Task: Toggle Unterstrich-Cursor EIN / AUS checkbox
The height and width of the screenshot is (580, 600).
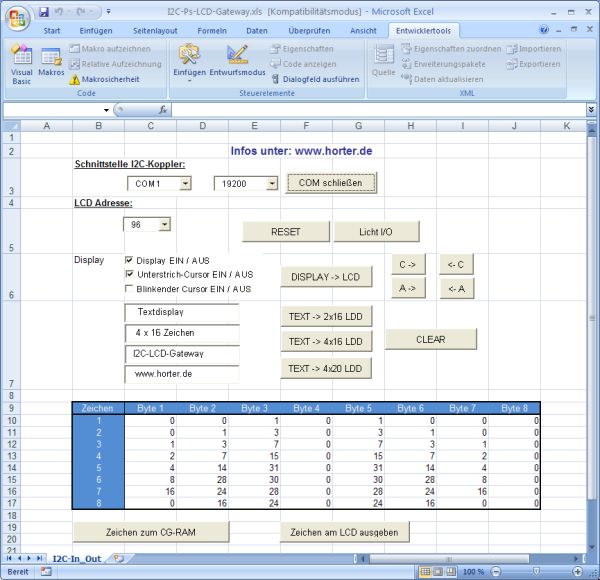Action: [129, 274]
